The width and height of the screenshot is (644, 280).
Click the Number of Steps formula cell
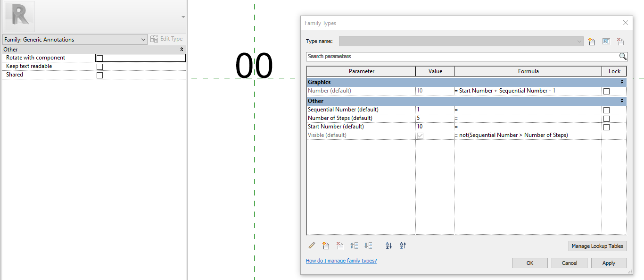pyautogui.click(x=528, y=118)
